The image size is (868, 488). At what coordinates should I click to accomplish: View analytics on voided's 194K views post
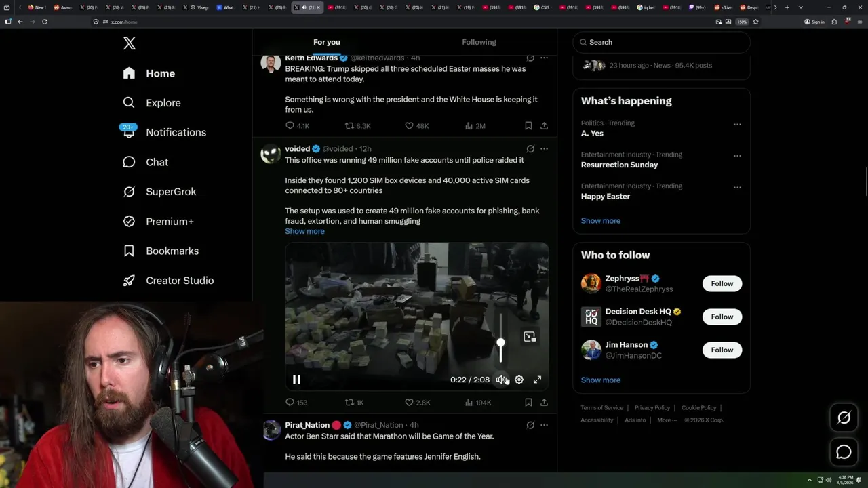point(478,402)
